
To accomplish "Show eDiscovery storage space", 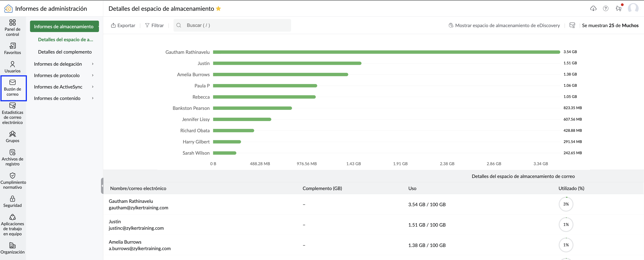I will [504, 25].
